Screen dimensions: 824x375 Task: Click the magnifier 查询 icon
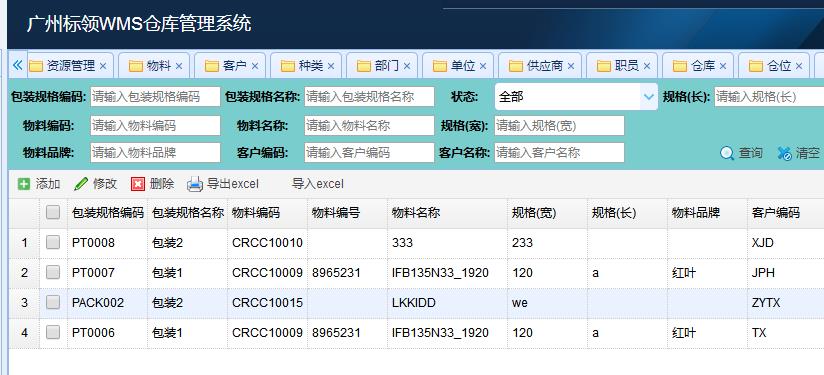pos(727,153)
